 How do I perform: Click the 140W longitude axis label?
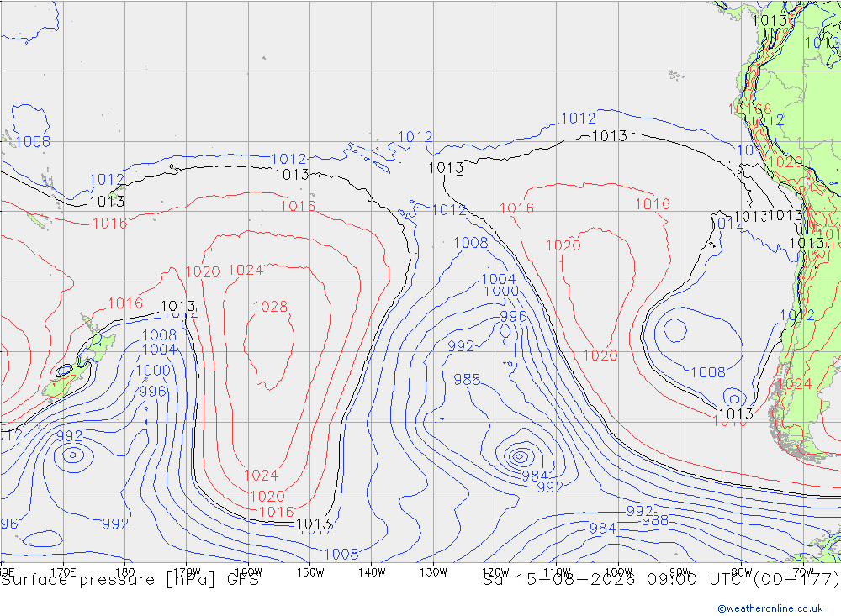tap(372, 572)
